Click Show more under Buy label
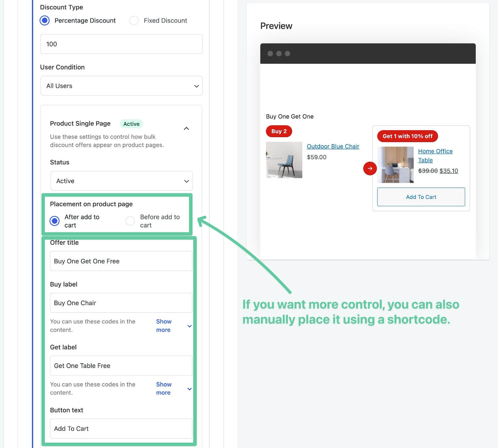Image resolution: width=498 pixels, height=448 pixels. pyautogui.click(x=164, y=326)
